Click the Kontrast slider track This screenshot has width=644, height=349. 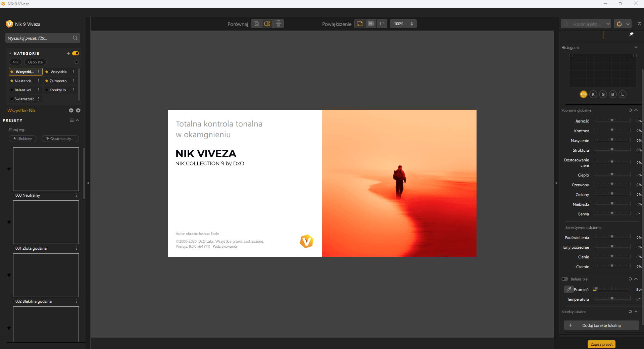[612, 130]
